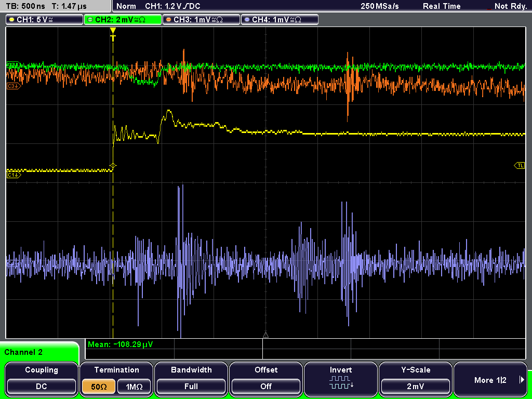The width and height of the screenshot is (532, 399).
Task: Select the CH1: 5 V channel tab
Action: pos(45,19)
